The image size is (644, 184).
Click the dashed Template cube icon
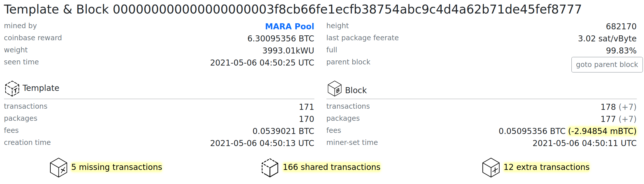(12, 89)
